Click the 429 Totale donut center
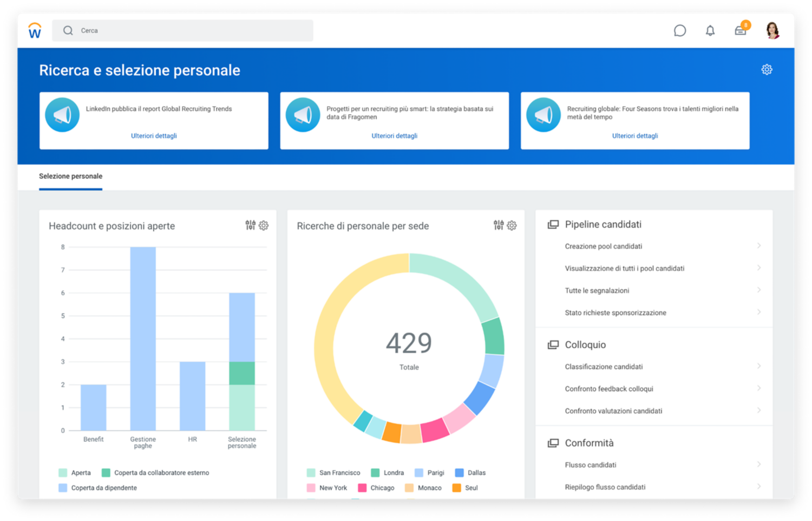812x521 pixels. tap(409, 349)
